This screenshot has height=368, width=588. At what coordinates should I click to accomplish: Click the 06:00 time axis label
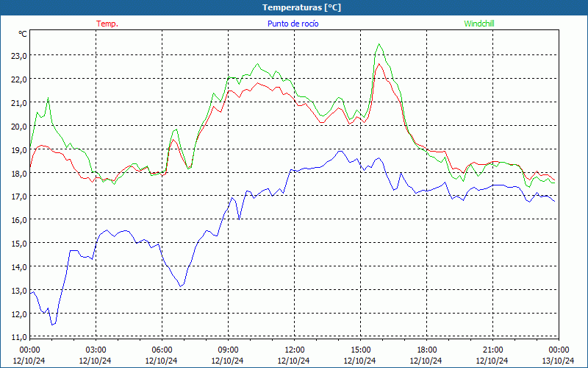point(162,350)
